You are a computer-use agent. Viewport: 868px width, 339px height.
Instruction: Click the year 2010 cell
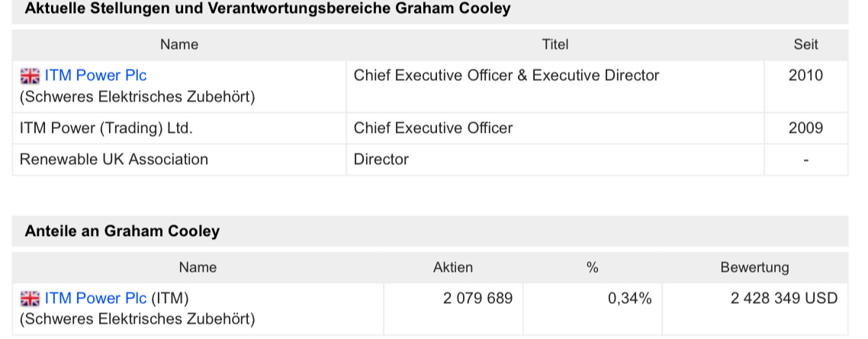coord(805,76)
